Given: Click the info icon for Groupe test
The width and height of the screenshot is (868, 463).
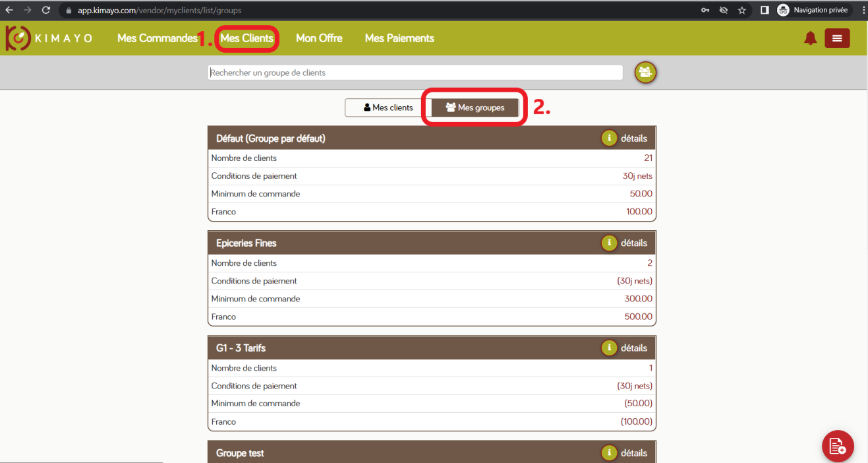Looking at the screenshot, I should pyautogui.click(x=609, y=452).
